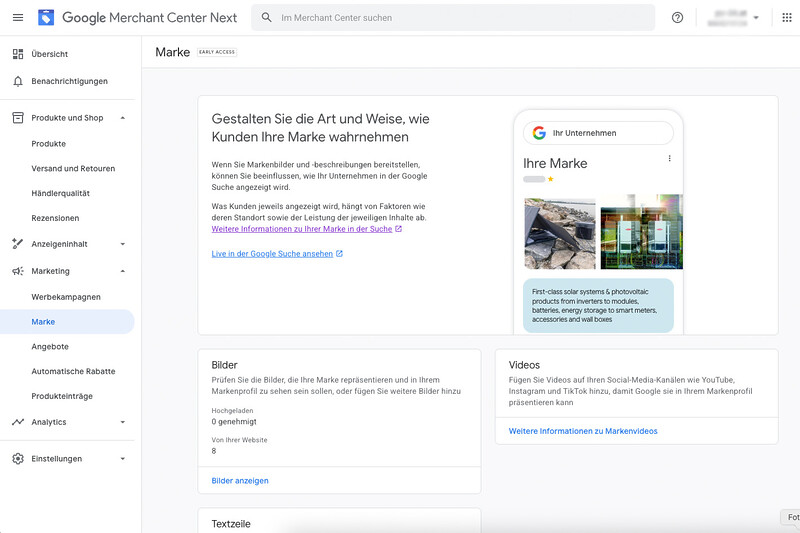Click the Produkte und Shop box icon

(18, 118)
